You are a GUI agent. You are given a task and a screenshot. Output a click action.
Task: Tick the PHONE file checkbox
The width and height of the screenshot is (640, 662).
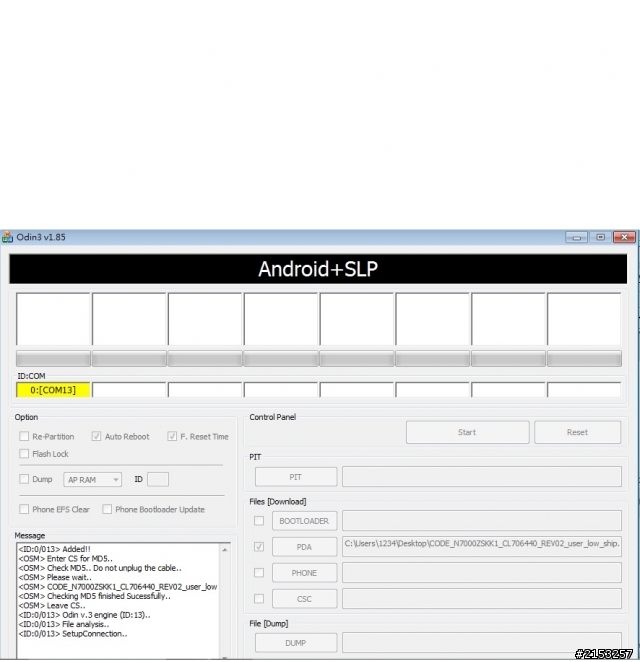click(x=259, y=572)
